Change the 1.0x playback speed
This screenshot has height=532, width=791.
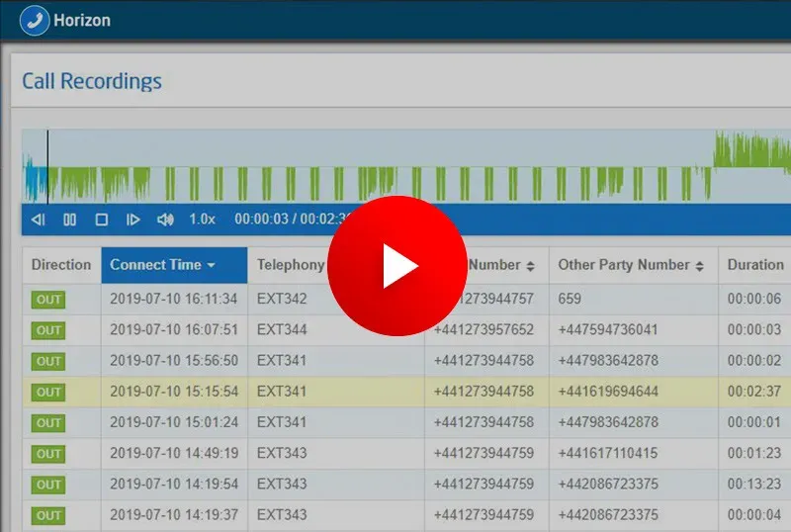202,220
